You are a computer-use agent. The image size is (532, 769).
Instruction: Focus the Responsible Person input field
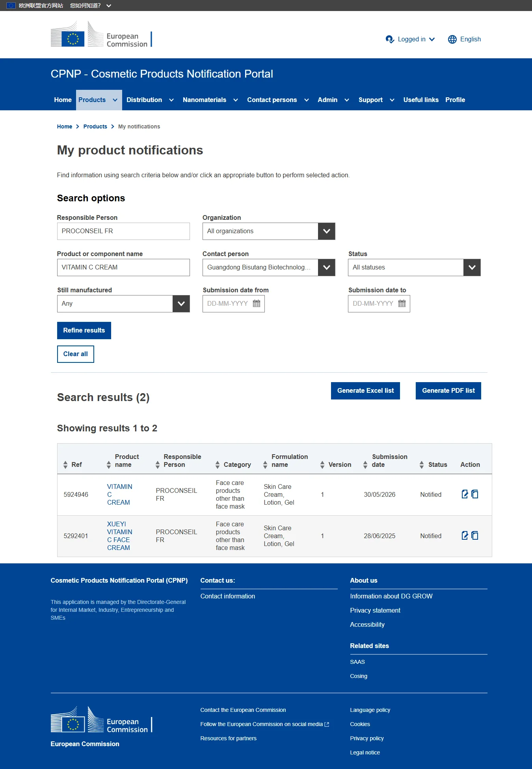point(123,231)
